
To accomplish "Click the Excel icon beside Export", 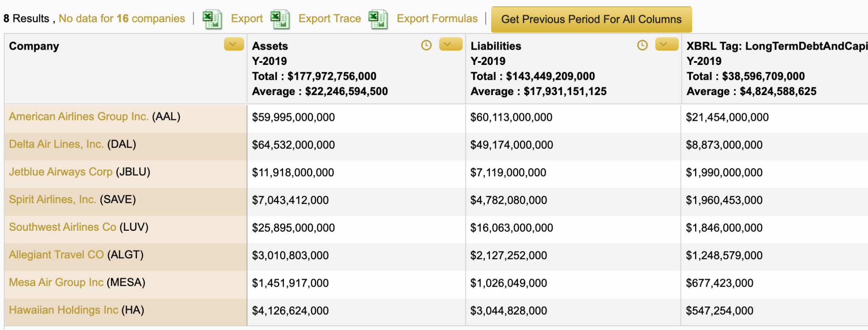I will coord(212,19).
